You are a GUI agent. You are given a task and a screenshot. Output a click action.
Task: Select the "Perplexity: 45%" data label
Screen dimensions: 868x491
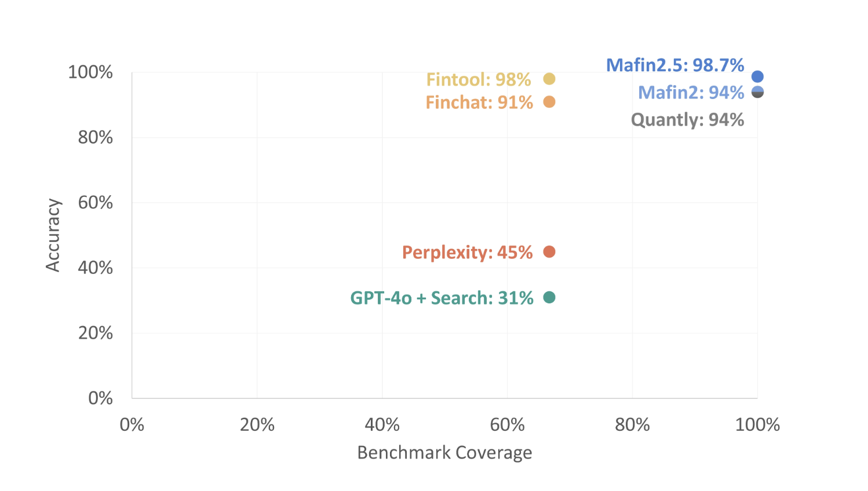point(467,252)
